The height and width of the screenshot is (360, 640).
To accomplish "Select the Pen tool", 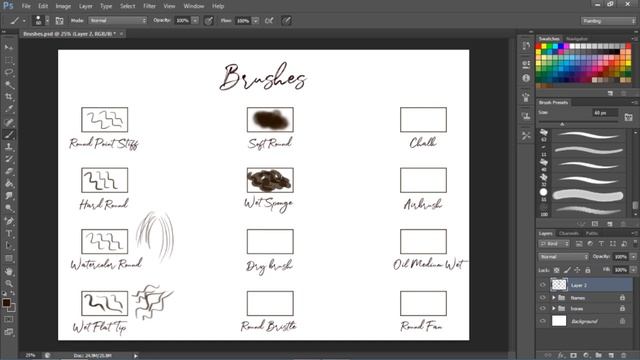I will click(x=9, y=221).
